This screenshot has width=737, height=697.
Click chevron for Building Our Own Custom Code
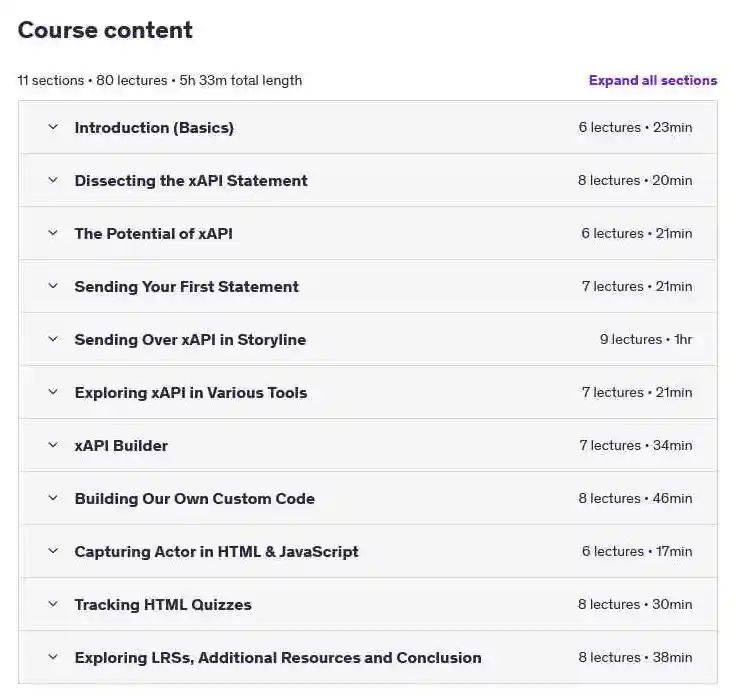click(53, 498)
